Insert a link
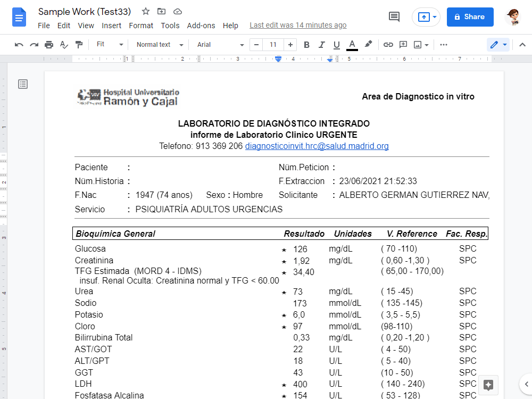 pyautogui.click(x=388, y=45)
